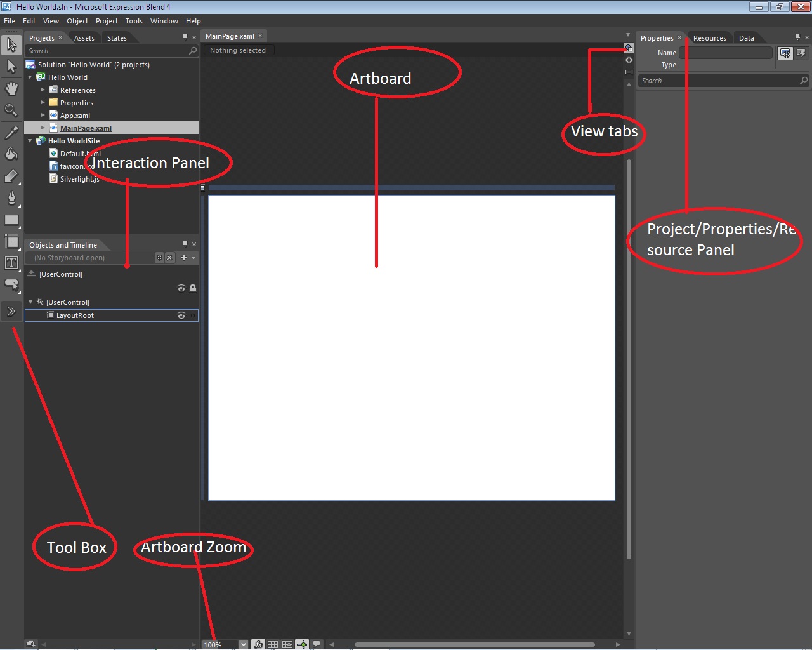Select the Rectangle tool
Image resolution: width=812 pixels, height=650 pixels.
click(11, 220)
